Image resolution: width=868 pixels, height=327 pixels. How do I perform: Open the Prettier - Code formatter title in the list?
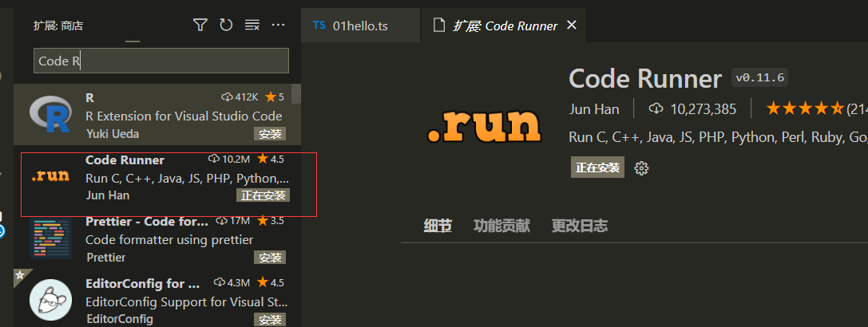coord(147,221)
